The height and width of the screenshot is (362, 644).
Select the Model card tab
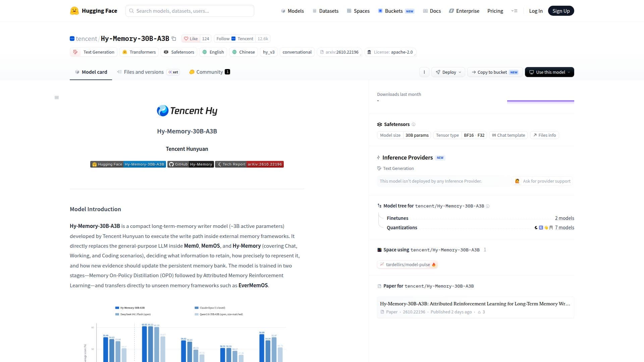[91, 72]
